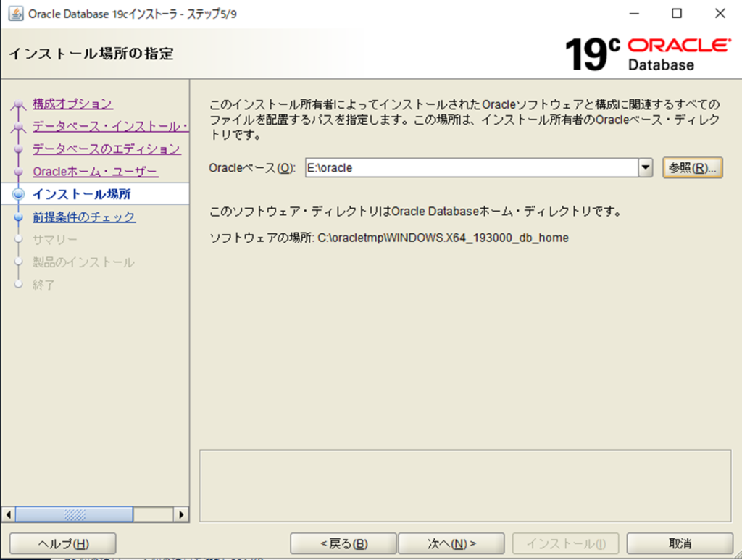
Task: Jump to the データベースのエディション step
Action: pyautogui.click(x=107, y=149)
